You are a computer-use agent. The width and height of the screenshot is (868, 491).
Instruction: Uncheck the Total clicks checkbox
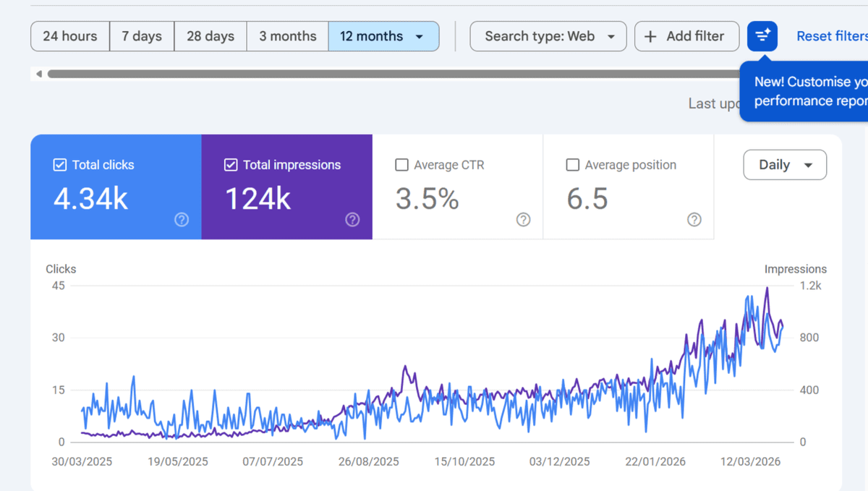pyautogui.click(x=60, y=165)
